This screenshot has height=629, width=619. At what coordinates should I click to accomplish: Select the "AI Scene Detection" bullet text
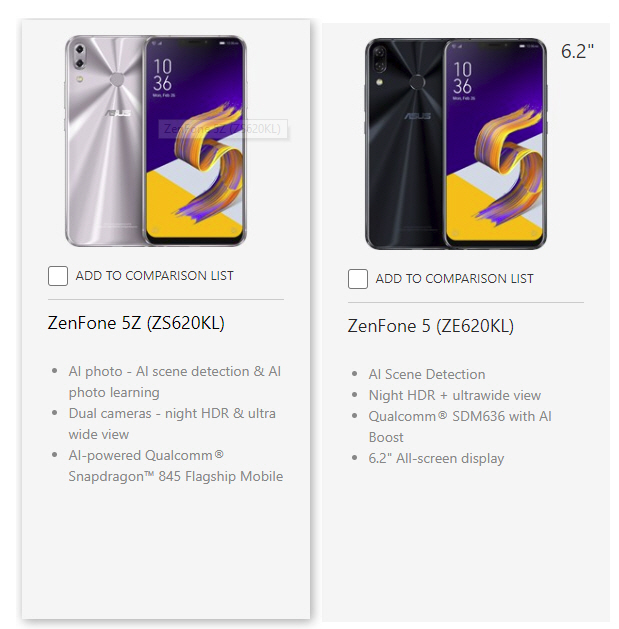(427, 374)
